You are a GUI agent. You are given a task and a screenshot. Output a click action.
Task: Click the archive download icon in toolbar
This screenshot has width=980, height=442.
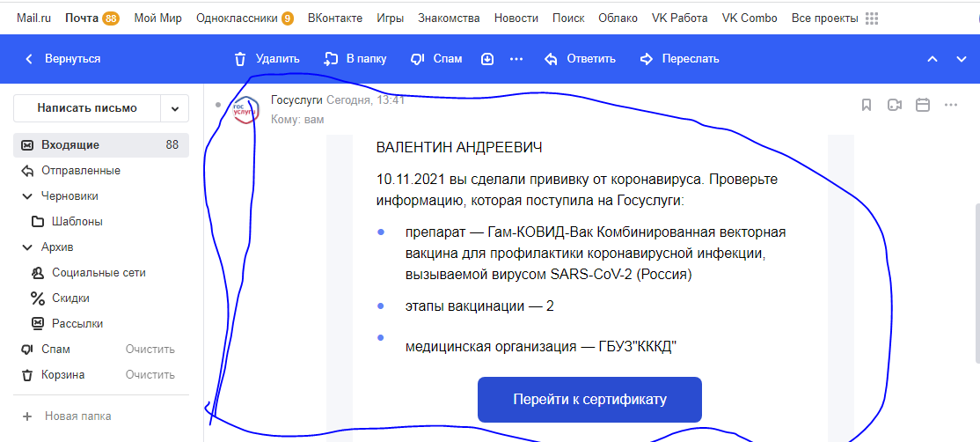pyautogui.click(x=487, y=59)
